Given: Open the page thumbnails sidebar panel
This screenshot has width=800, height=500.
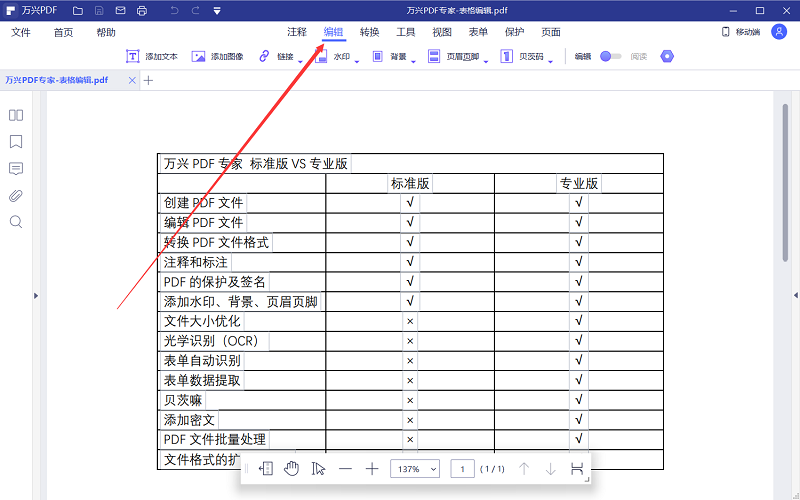Looking at the screenshot, I should pyautogui.click(x=16, y=115).
